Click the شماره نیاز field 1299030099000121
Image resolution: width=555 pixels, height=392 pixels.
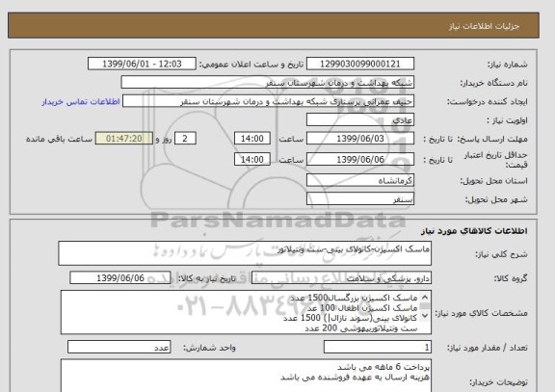pyautogui.click(x=360, y=64)
